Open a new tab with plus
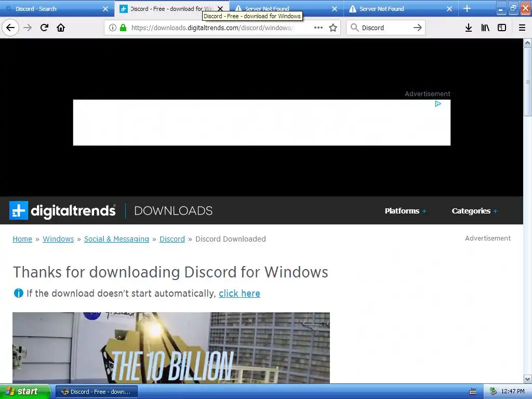The width and height of the screenshot is (532, 399). tap(467, 8)
